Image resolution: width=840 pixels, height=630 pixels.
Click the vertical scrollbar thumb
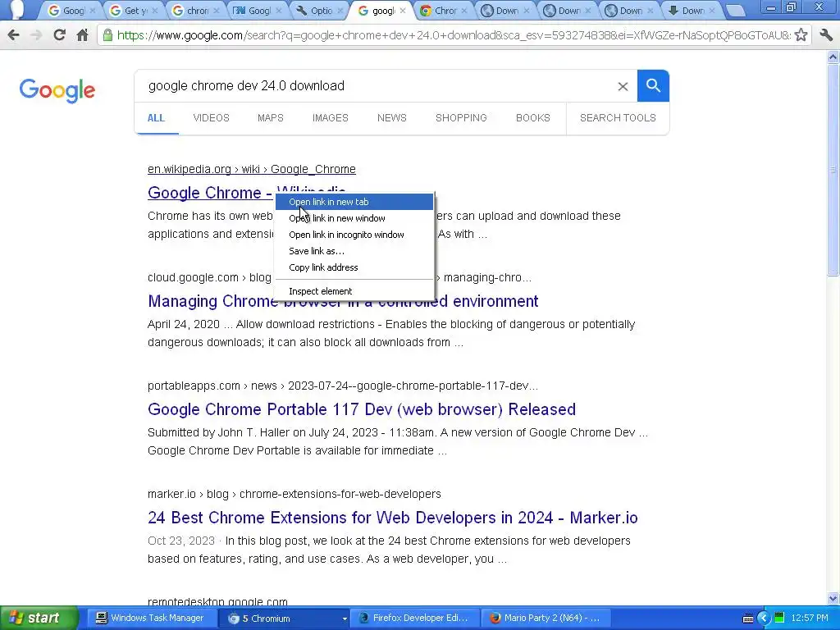833,169
